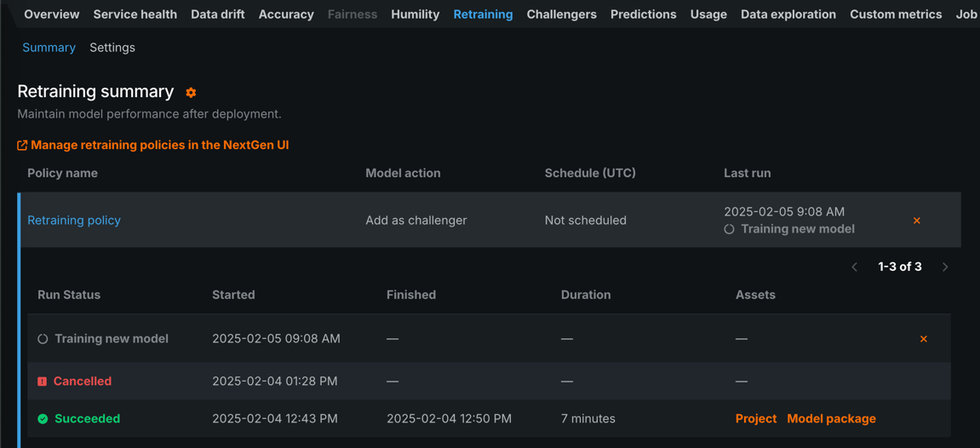Viewport: 980px width, 448px height.
Task: Cancel the Training new model run
Action: [924, 339]
